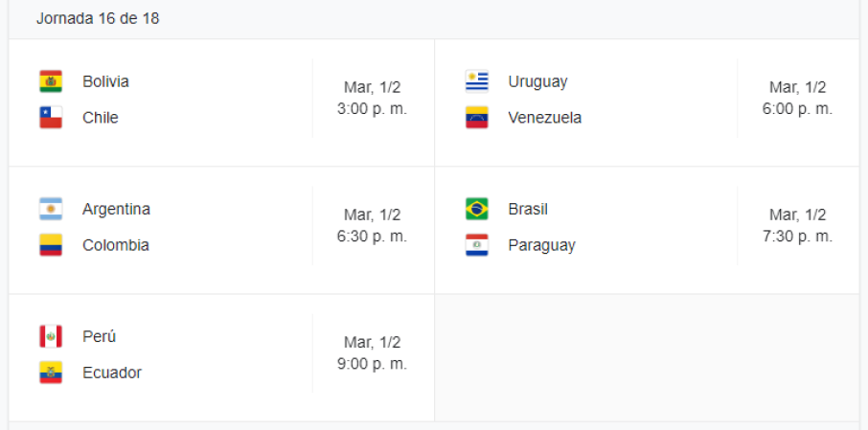Click the 3:00 p. m. match time
The image size is (868, 430).
click(x=372, y=109)
